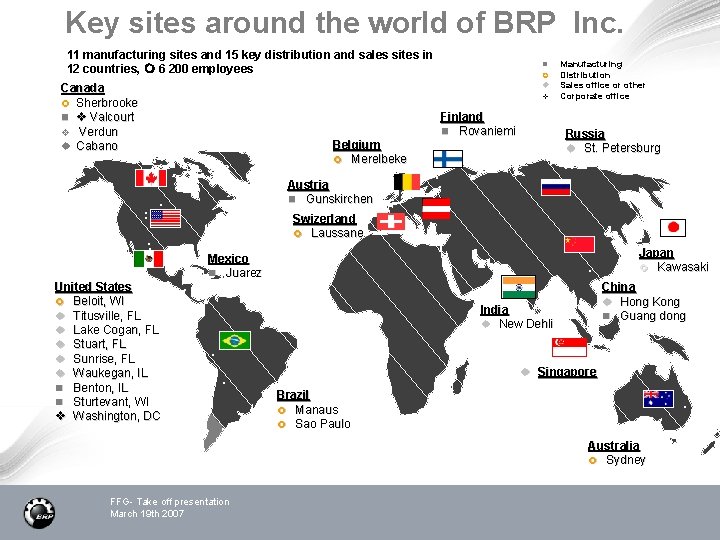Click the Brazil flag over South America

pos(235,340)
